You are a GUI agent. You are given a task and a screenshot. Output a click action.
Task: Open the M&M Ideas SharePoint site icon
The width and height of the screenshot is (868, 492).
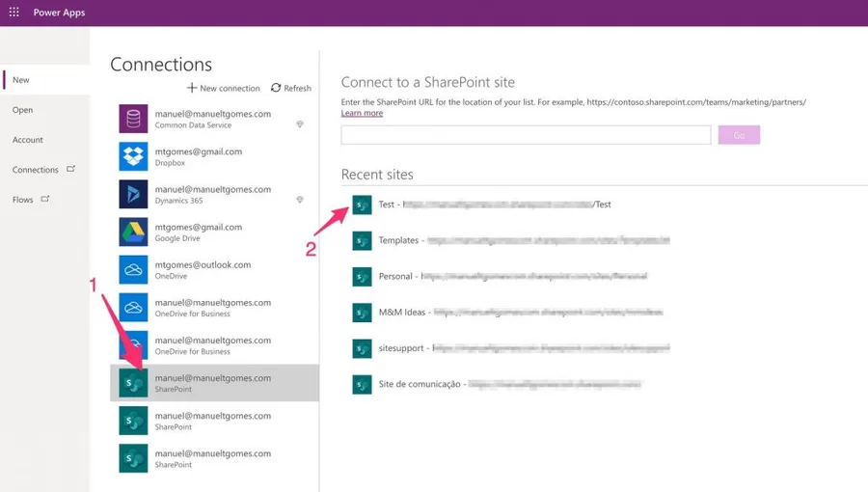click(362, 313)
